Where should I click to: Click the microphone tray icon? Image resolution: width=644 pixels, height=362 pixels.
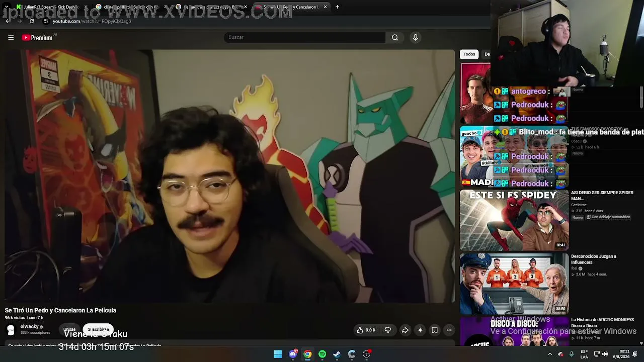[571, 354]
